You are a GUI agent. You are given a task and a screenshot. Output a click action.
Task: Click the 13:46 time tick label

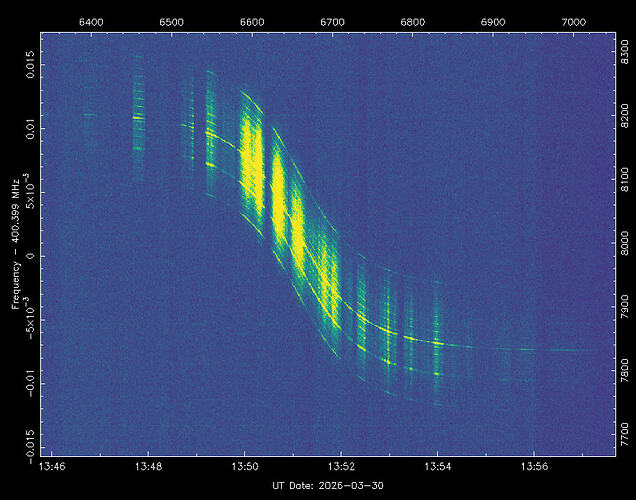pyautogui.click(x=52, y=466)
